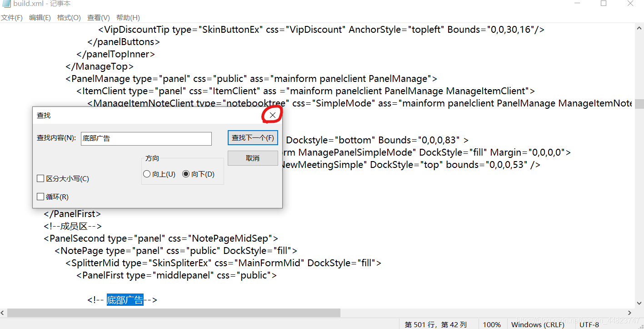Click the vertical scrollbar thumb
This screenshot has width=644, height=329.
click(639, 104)
